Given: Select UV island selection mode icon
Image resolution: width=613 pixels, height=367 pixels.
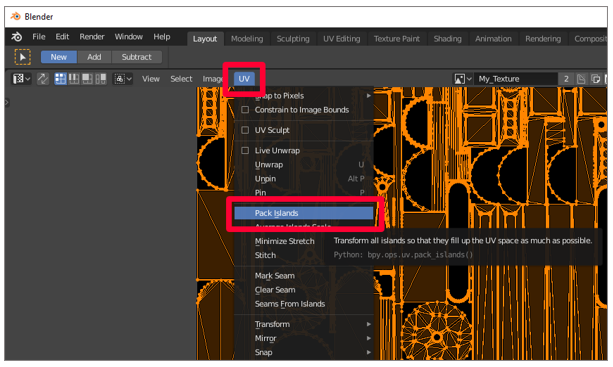Looking at the screenshot, I should [x=100, y=79].
